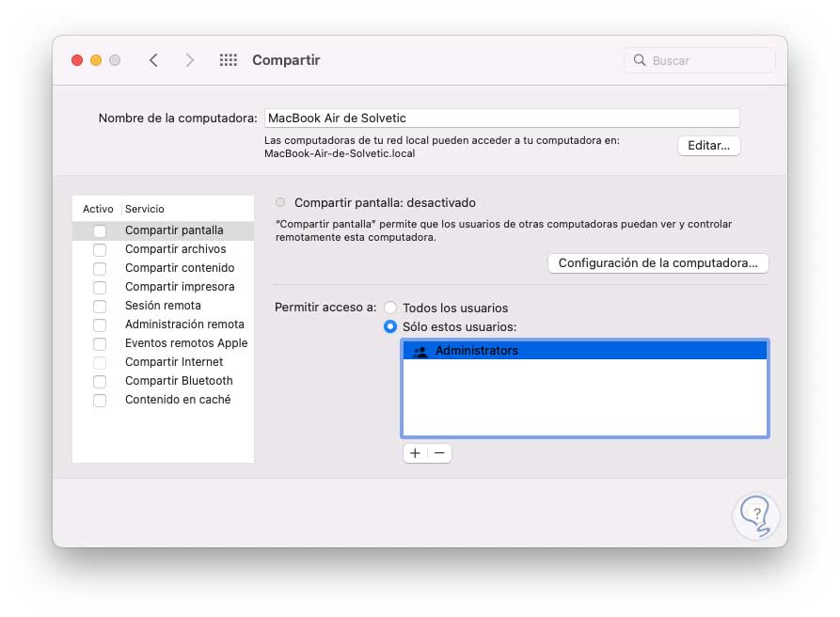Open Configuración de la computadora...
840x617 pixels.
pos(658,263)
